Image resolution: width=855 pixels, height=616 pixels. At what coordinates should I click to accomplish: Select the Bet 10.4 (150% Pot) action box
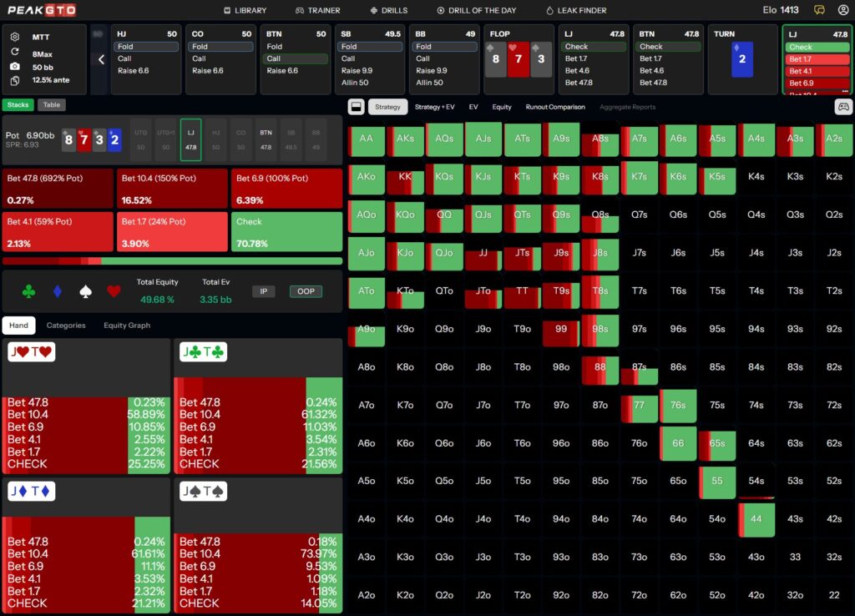pos(171,189)
